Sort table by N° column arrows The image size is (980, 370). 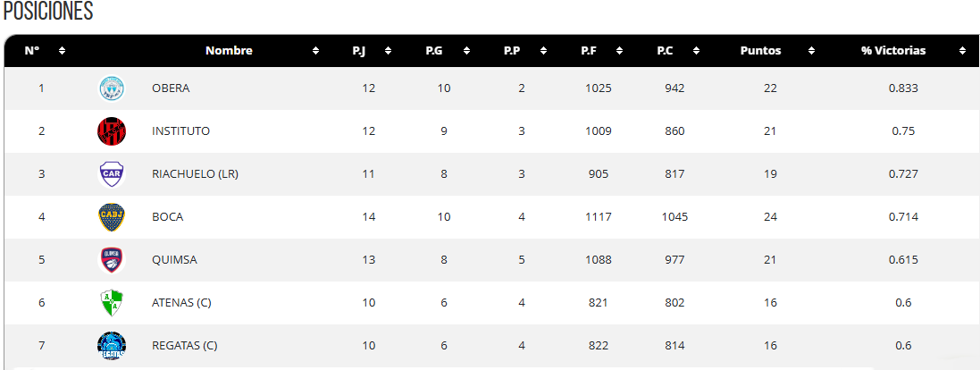point(62,51)
